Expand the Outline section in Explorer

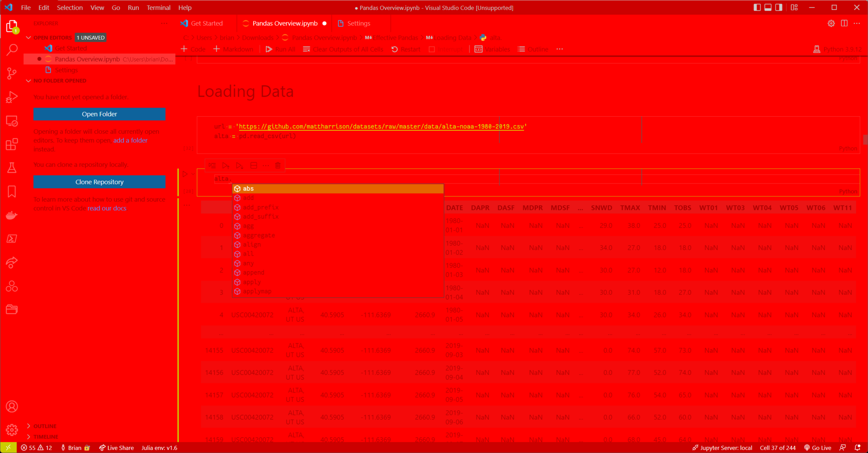click(x=28, y=426)
